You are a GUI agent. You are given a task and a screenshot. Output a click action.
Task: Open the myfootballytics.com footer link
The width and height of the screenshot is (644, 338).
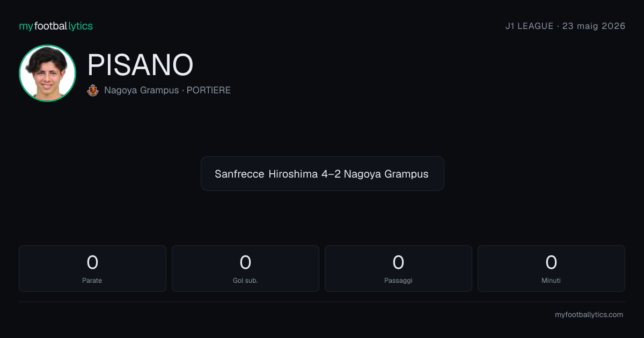point(589,315)
